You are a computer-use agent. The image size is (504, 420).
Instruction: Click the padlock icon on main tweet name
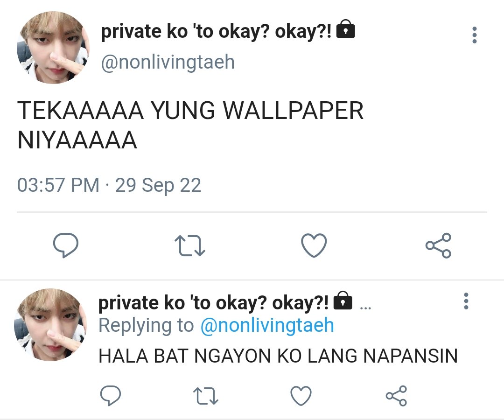[x=345, y=29]
